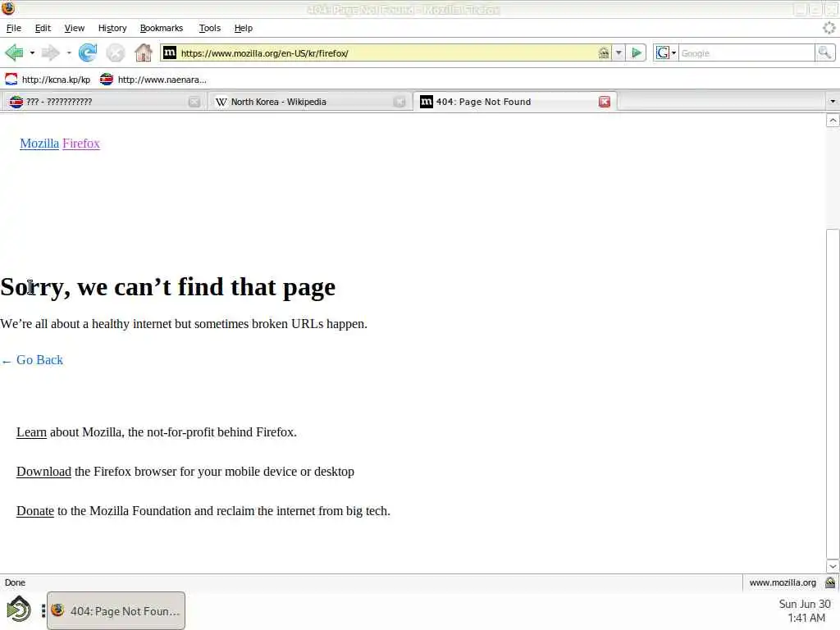Open the kcna.kp bookmark
Image resolution: width=840 pixels, height=630 pixels.
point(47,80)
